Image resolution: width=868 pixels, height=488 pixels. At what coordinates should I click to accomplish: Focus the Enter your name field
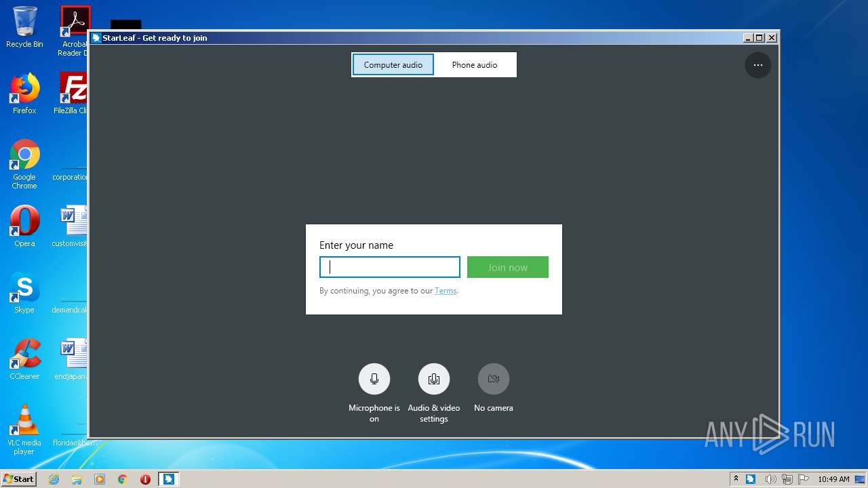click(390, 267)
